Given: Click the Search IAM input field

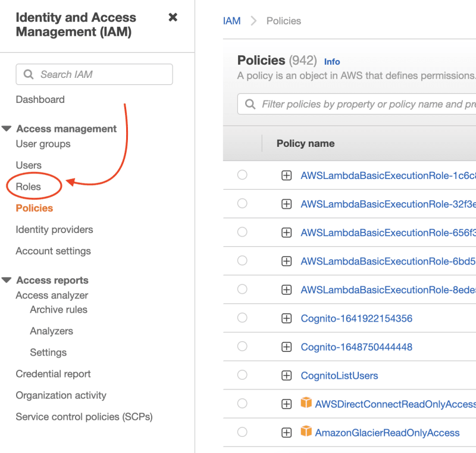Looking at the screenshot, I should click(95, 74).
